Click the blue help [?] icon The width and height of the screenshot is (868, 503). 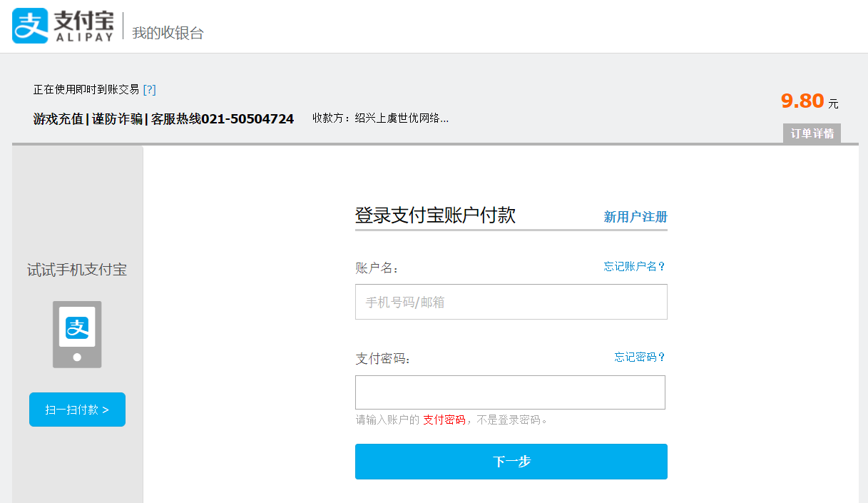pyautogui.click(x=150, y=89)
